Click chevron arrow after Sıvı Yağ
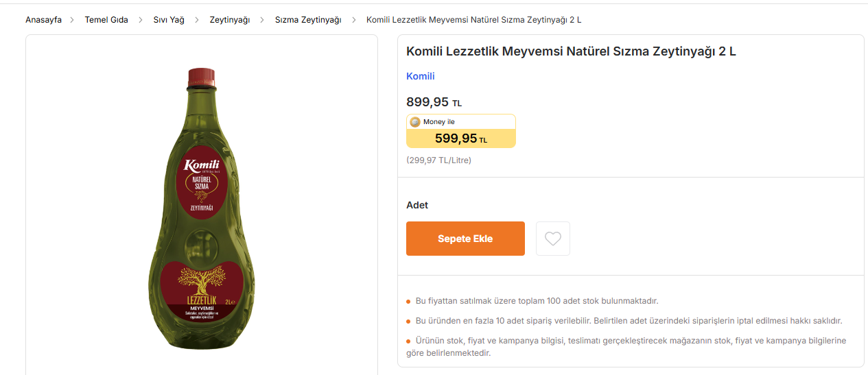The image size is (868, 375). click(x=197, y=20)
